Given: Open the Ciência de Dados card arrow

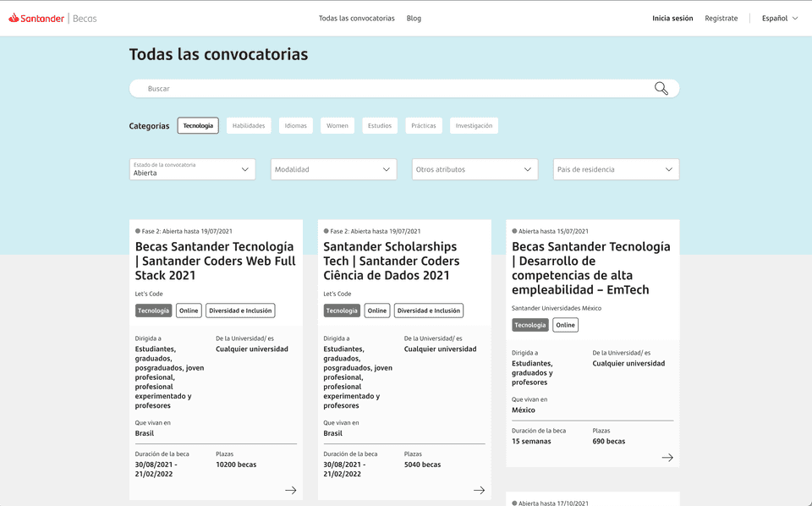Looking at the screenshot, I should point(479,489).
